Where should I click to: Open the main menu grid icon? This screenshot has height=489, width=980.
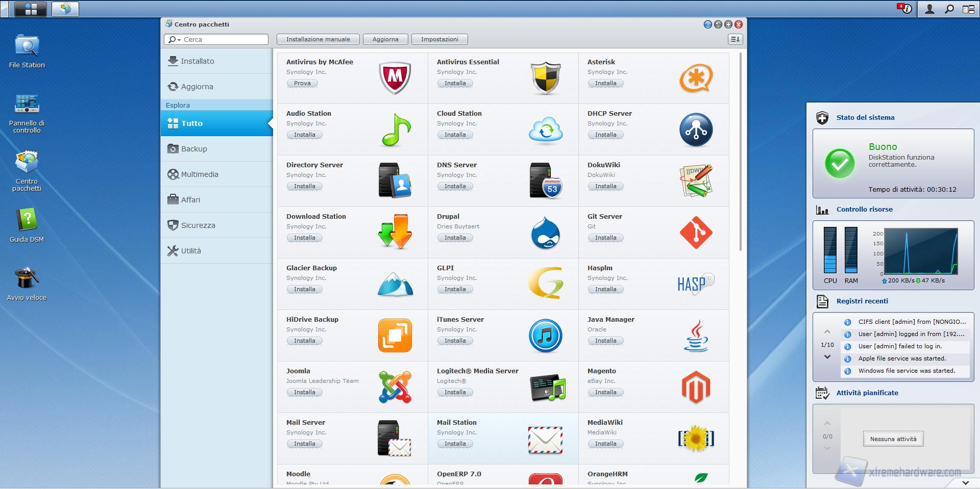[31, 9]
